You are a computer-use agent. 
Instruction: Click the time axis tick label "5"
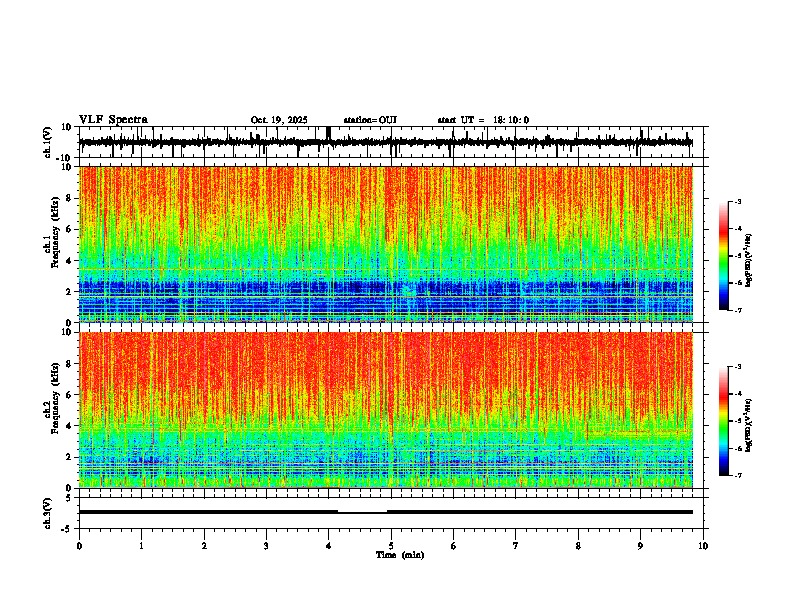tap(391, 546)
